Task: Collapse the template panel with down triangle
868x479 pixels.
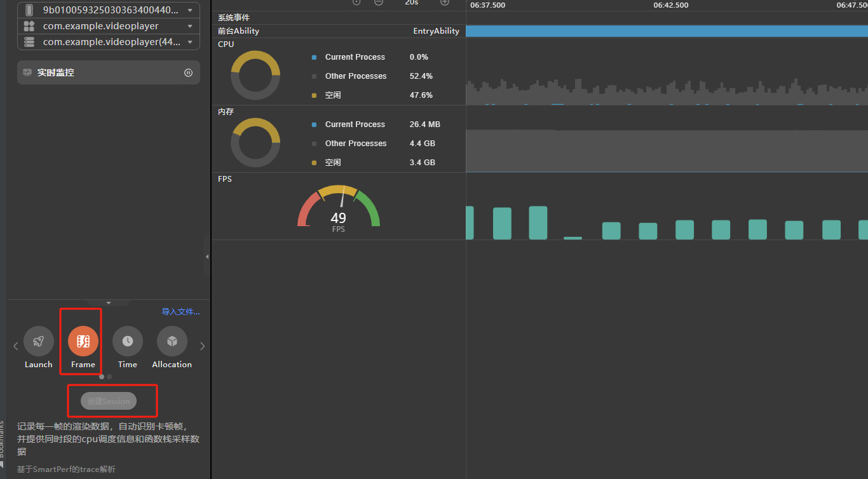Action: tap(109, 303)
